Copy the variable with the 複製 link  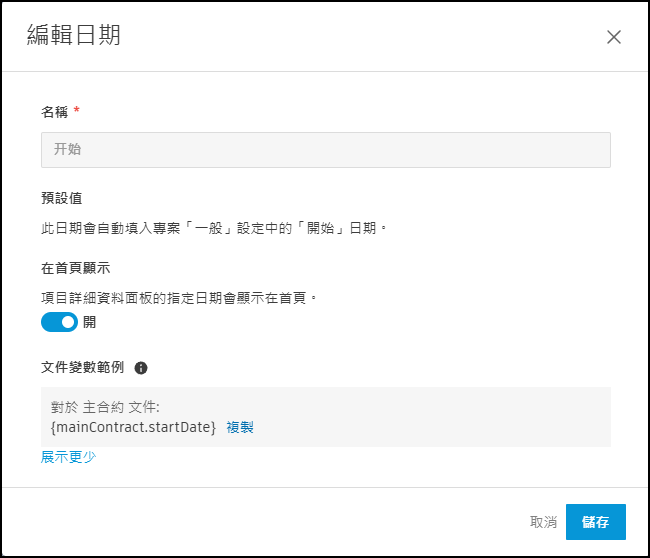(x=239, y=427)
